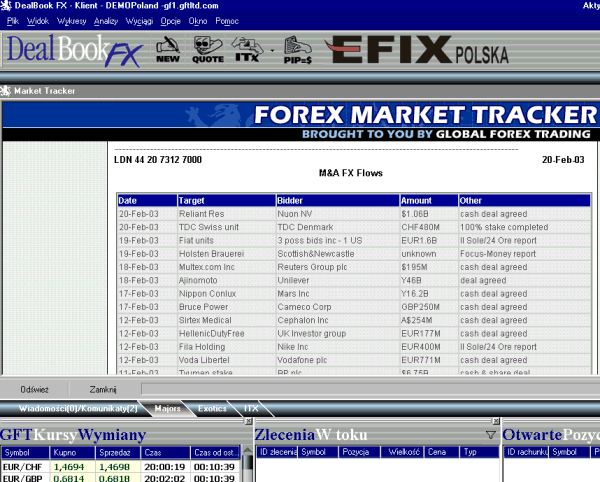Click the DealBook FX title bar icon
The height and width of the screenshot is (482, 600).
point(6,6)
